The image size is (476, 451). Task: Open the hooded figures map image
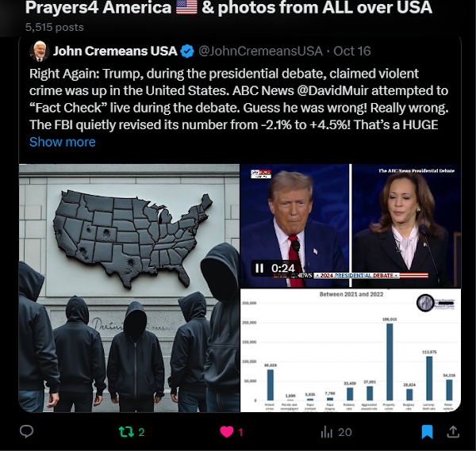click(129, 288)
